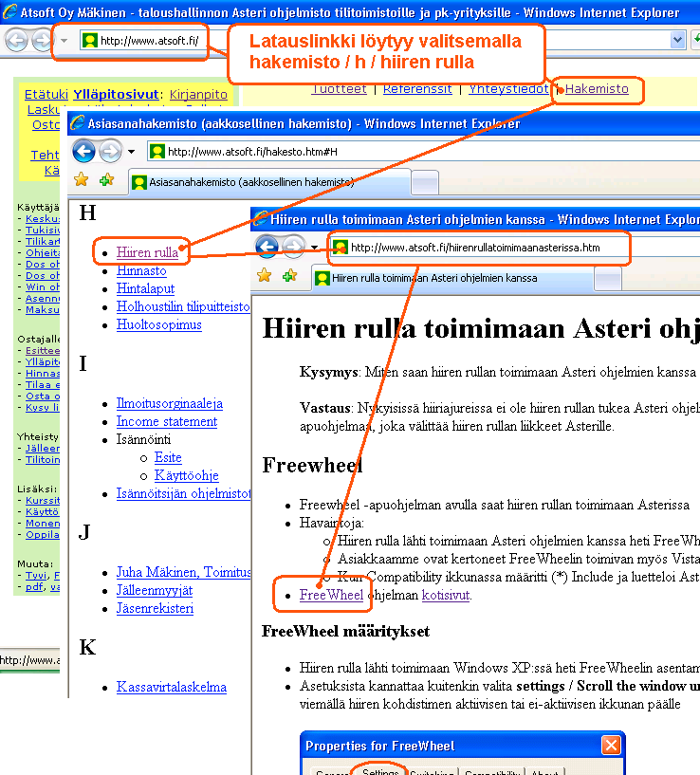Click new tab button in Hiiren rulla window
Image resolution: width=700 pixels, height=775 pixels.
coord(609,278)
